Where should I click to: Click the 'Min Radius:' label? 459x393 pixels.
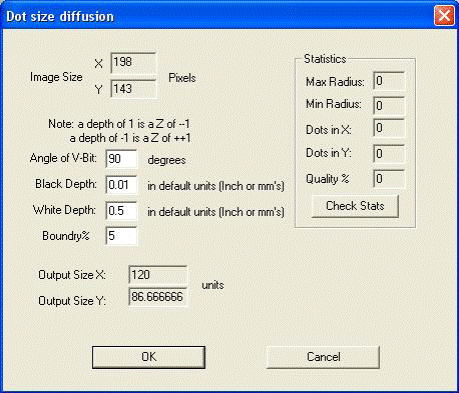[333, 104]
